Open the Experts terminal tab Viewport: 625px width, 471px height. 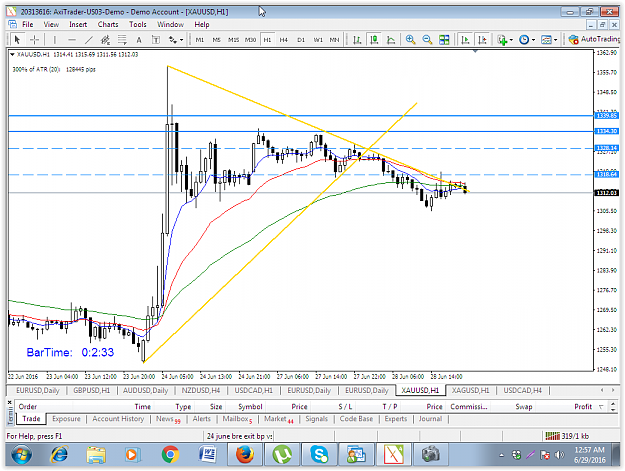coord(395,419)
